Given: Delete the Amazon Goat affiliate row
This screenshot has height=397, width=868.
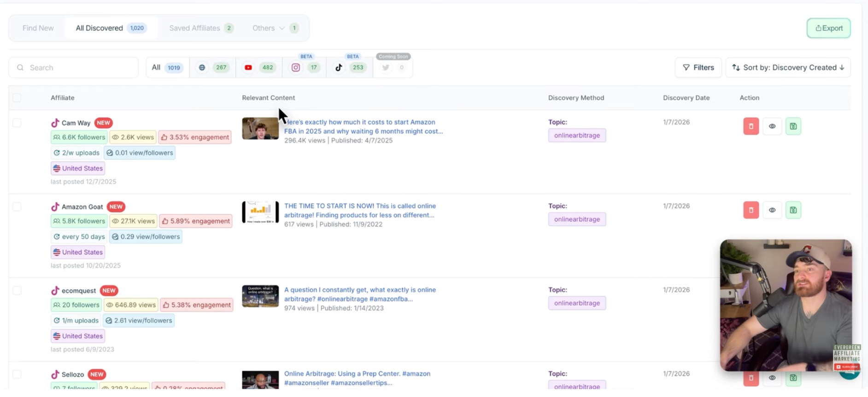Looking at the screenshot, I should coord(751,210).
